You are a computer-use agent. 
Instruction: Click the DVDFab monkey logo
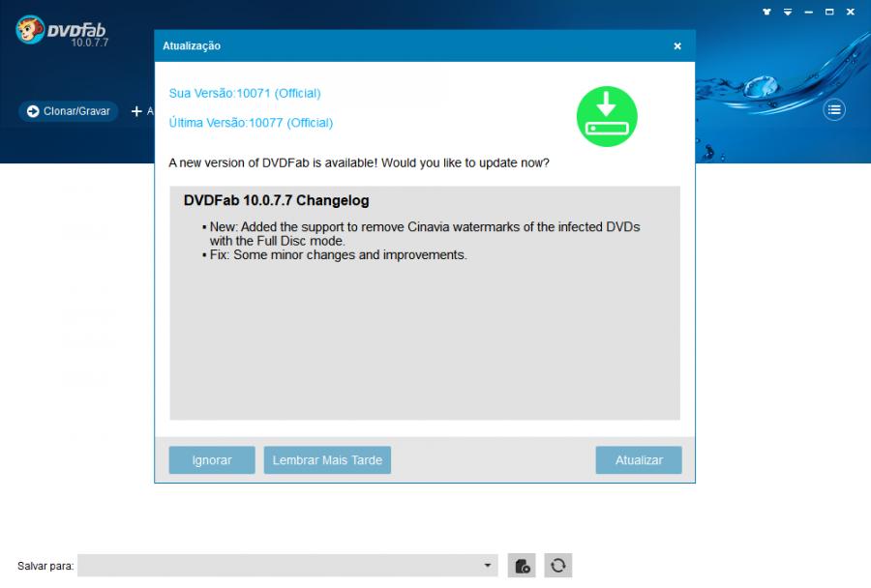pos(30,29)
